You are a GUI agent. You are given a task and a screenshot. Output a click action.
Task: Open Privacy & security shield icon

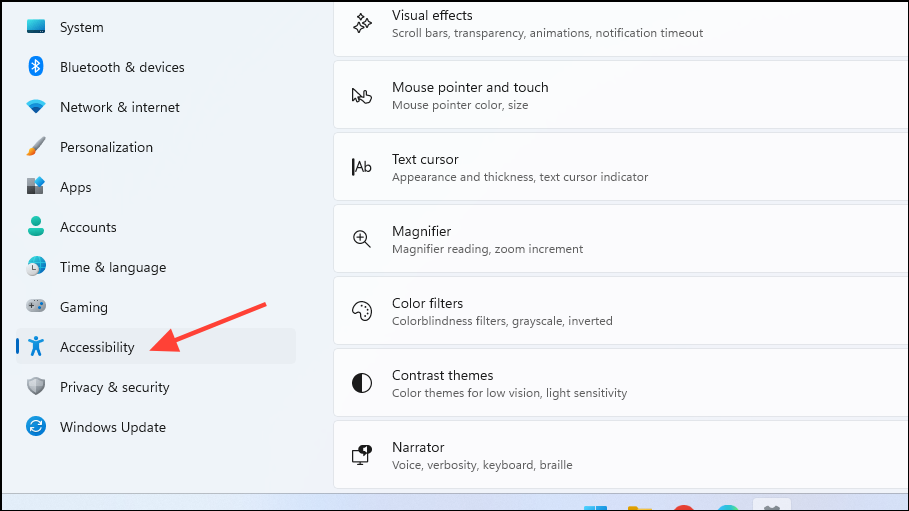click(36, 386)
